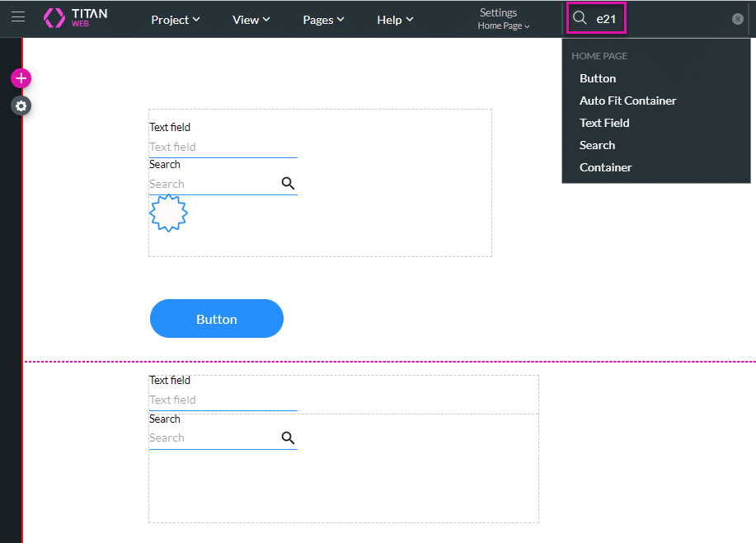Choose Text Field in search results
Viewport: 756px width, 543px height.
(x=604, y=123)
